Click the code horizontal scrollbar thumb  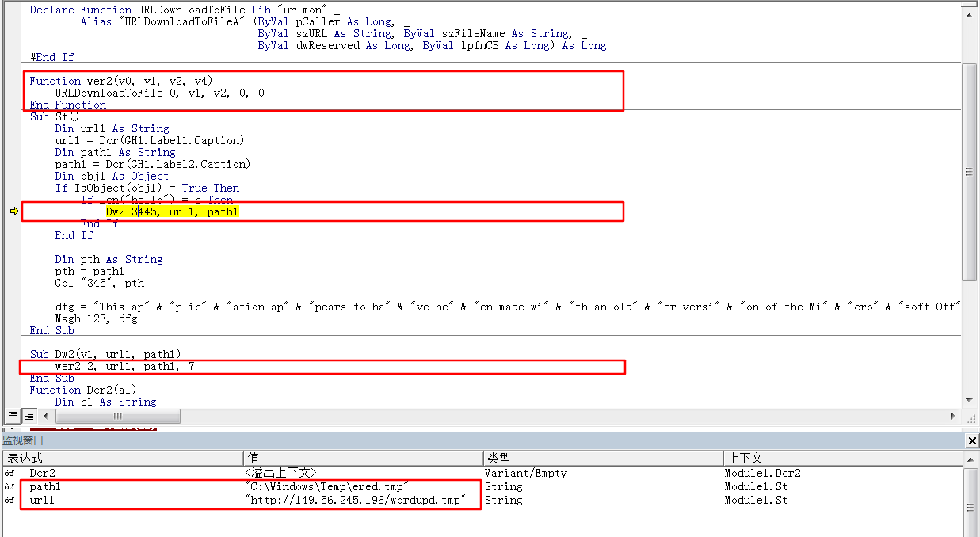(x=118, y=416)
